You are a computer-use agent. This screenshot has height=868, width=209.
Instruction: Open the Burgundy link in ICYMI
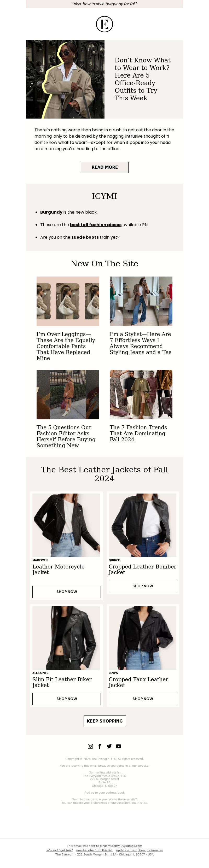51,212
